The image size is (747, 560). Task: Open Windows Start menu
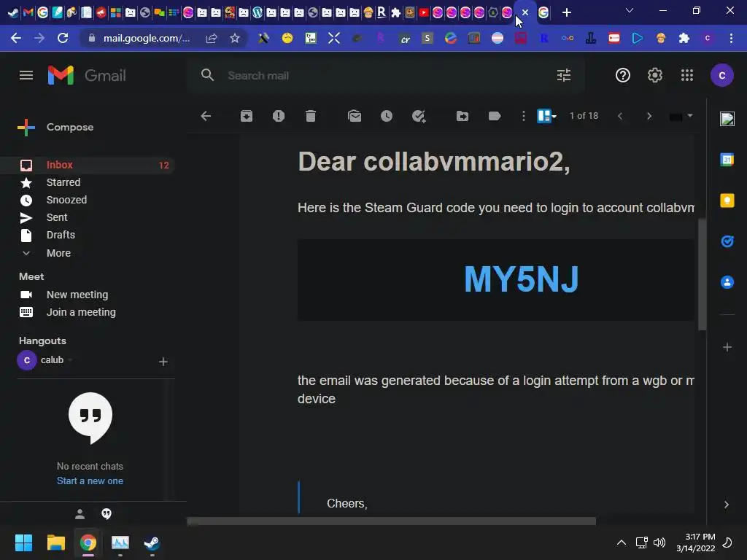pos(23,542)
